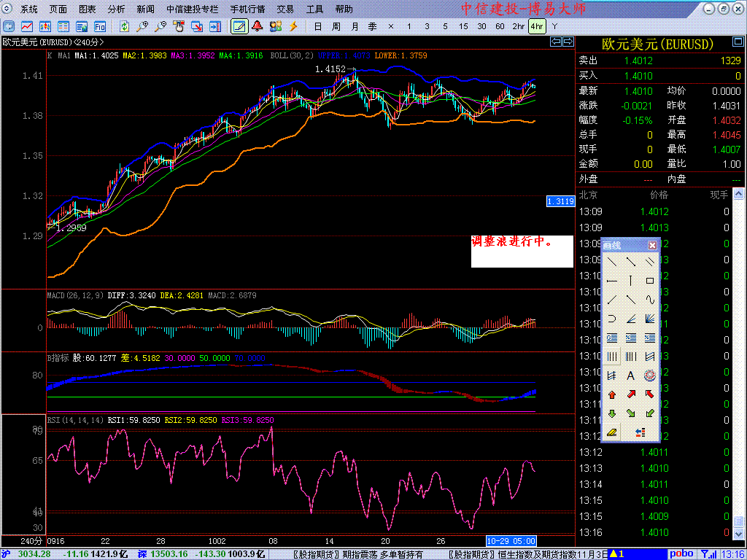The image size is (747, 560).
Task: Click the two-people community icon
Action: coord(275,26)
